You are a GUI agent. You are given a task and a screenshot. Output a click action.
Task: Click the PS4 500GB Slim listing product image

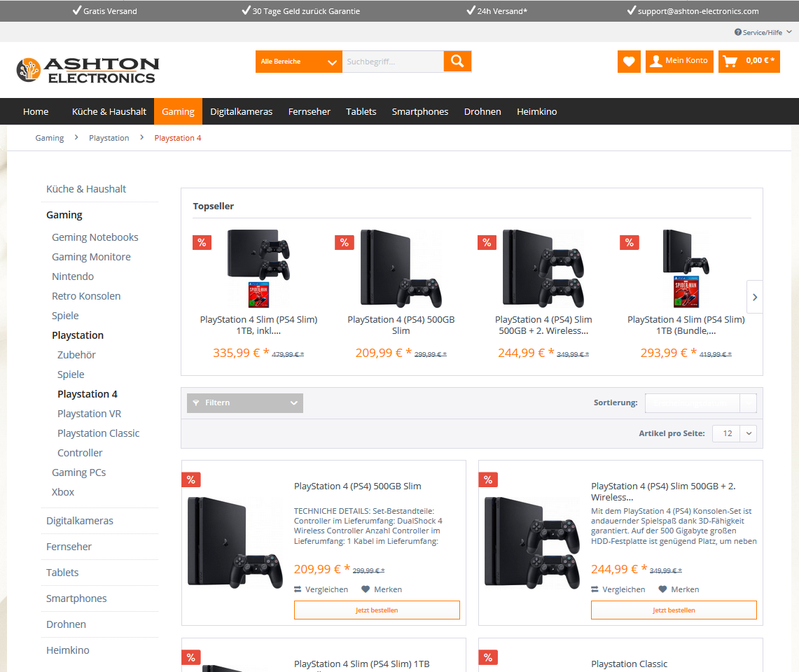point(235,542)
